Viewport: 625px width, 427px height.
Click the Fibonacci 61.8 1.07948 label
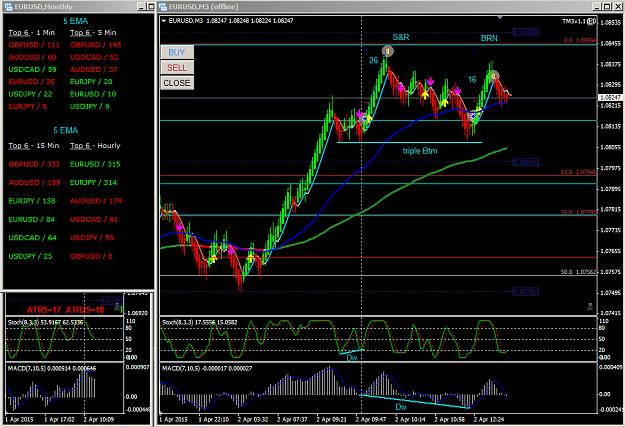pyautogui.click(x=579, y=172)
